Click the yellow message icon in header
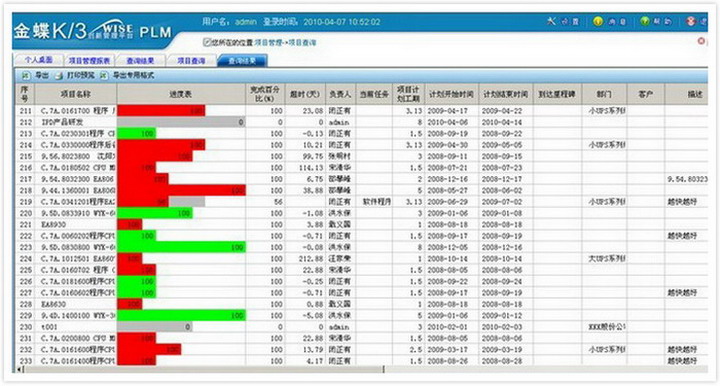The height and width of the screenshot is (386, 720). [x=597, y=21]
